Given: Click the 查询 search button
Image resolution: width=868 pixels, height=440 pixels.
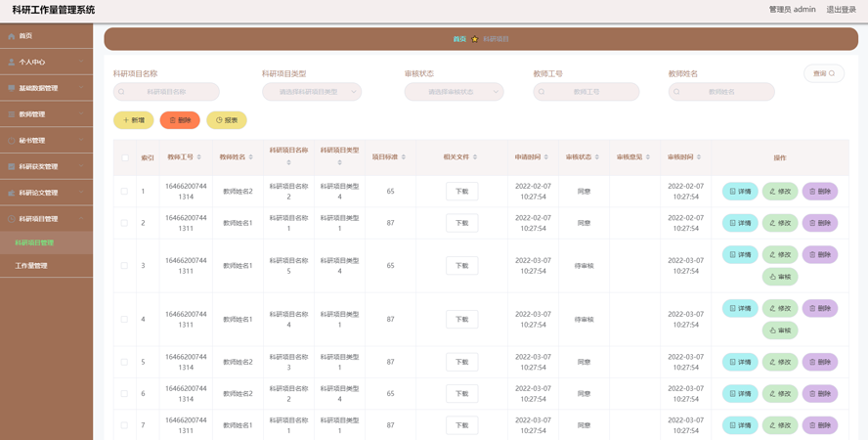Looking at the screenshot, I should (x=824, y=73).
